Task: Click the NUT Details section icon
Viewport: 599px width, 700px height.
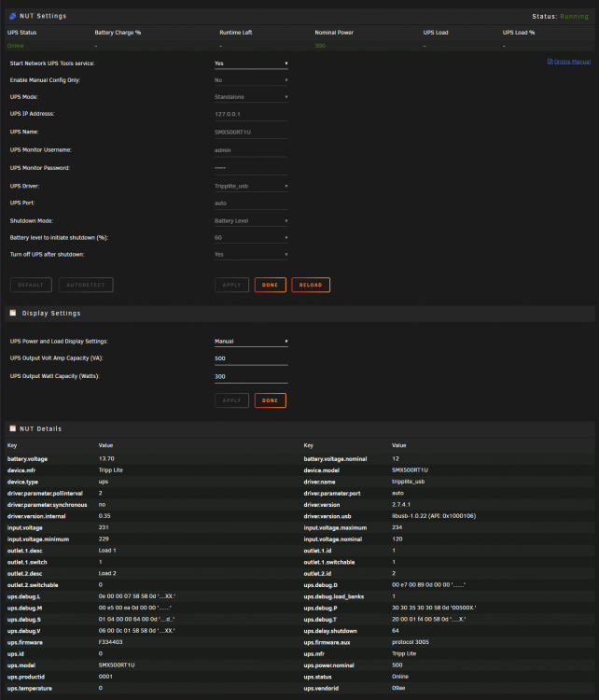Action: pyautogui.click(x=13, y=428)
